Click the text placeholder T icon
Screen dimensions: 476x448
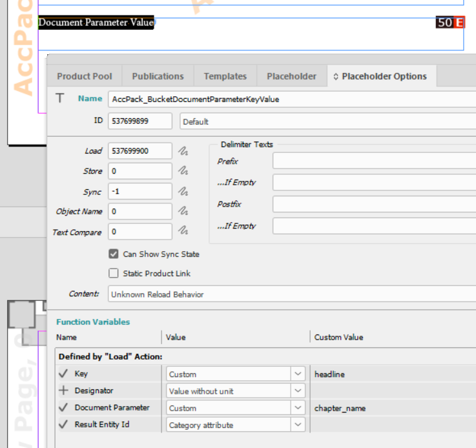tap(60, 98)
